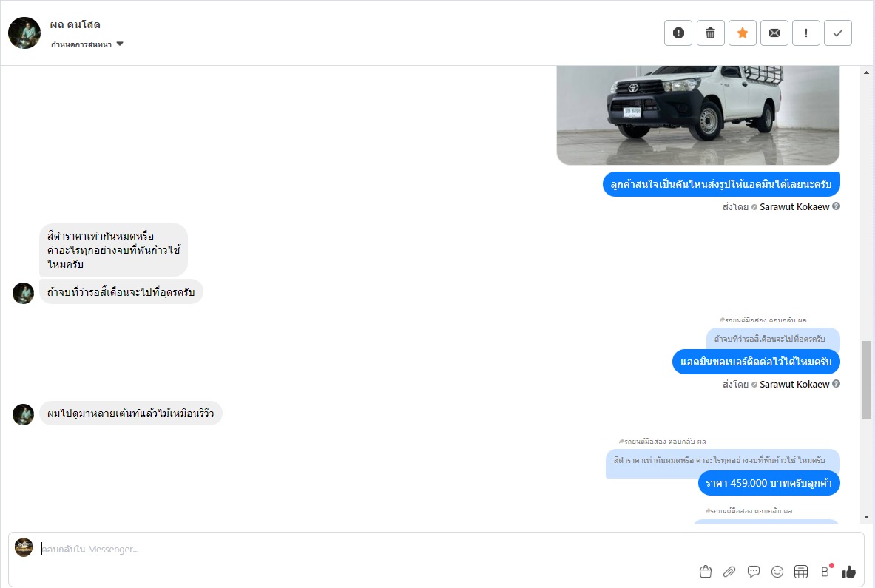Mark conversation done with checkmark icon

tap(837, 33)
